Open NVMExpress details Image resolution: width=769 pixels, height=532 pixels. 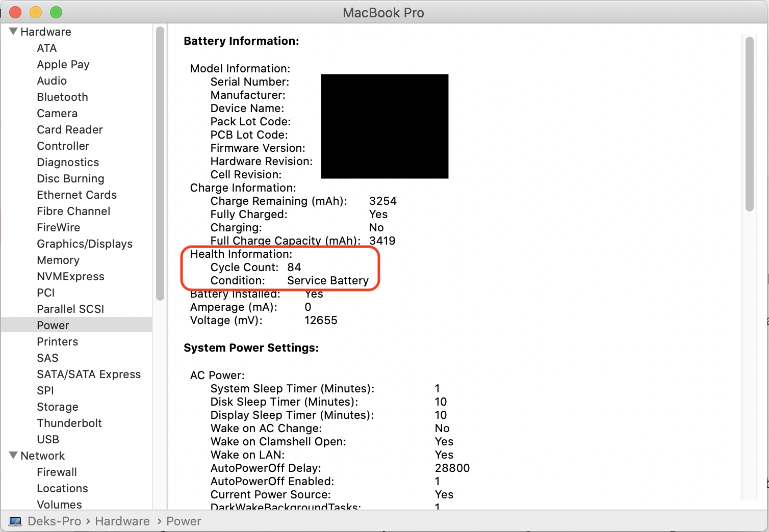pyautogui.click(x=70, y=276)
